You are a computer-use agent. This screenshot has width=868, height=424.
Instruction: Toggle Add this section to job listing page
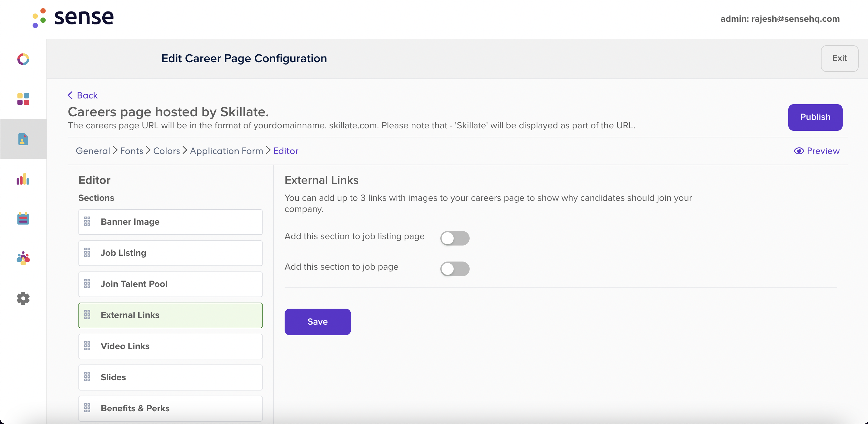(455, 238)
